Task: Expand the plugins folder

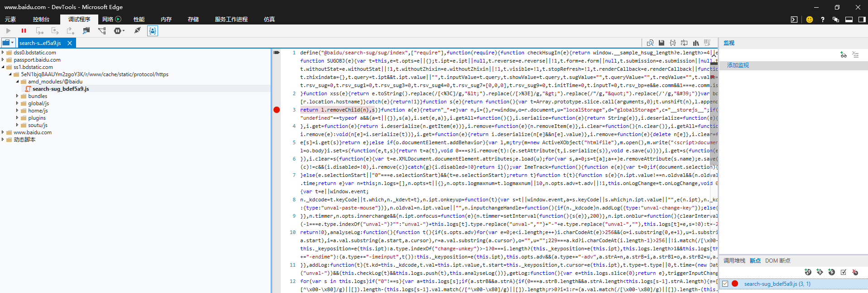Action: 17,118
